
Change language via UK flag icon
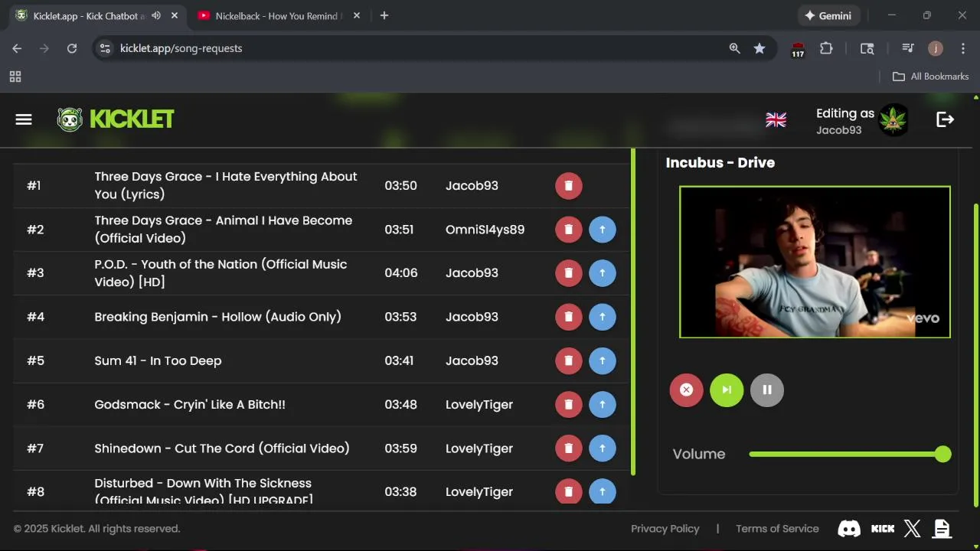776,120
